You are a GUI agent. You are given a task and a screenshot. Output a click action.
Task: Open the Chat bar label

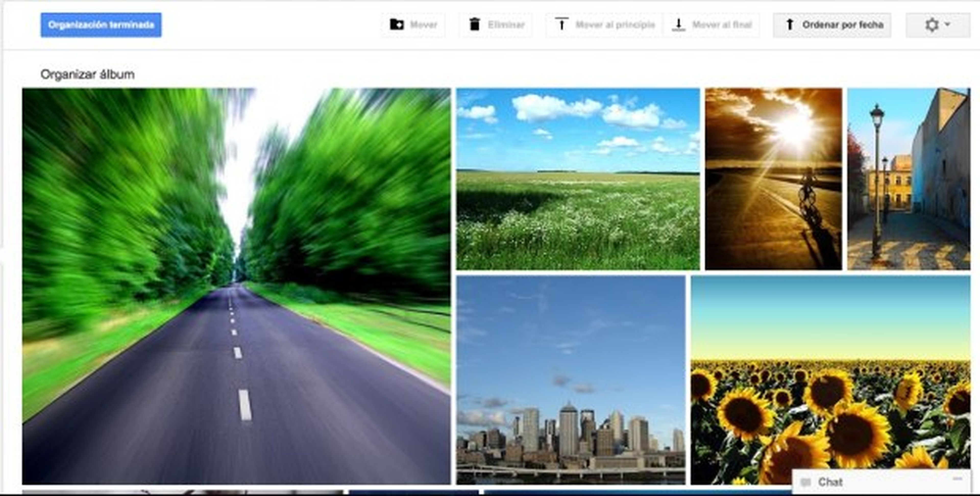pos(830,482)
